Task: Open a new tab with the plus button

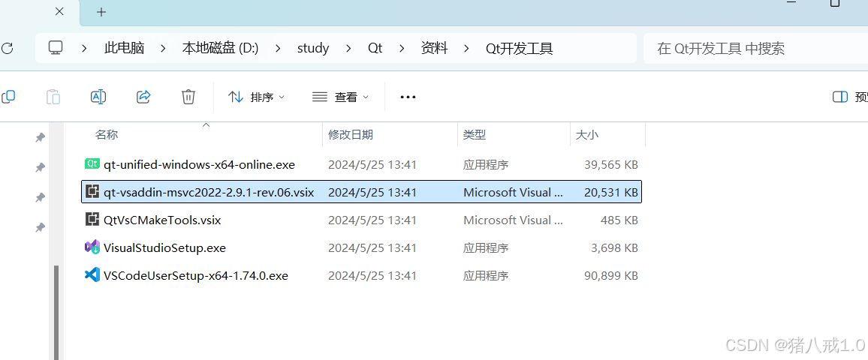Action: click(x=101, y=12)
